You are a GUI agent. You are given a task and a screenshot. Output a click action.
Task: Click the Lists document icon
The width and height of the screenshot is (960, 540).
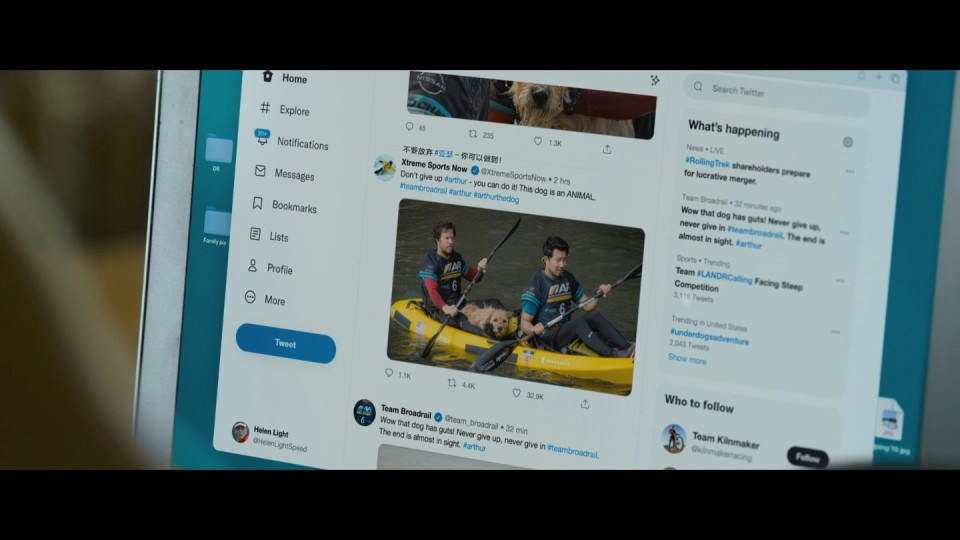click(x=255, y=234)
